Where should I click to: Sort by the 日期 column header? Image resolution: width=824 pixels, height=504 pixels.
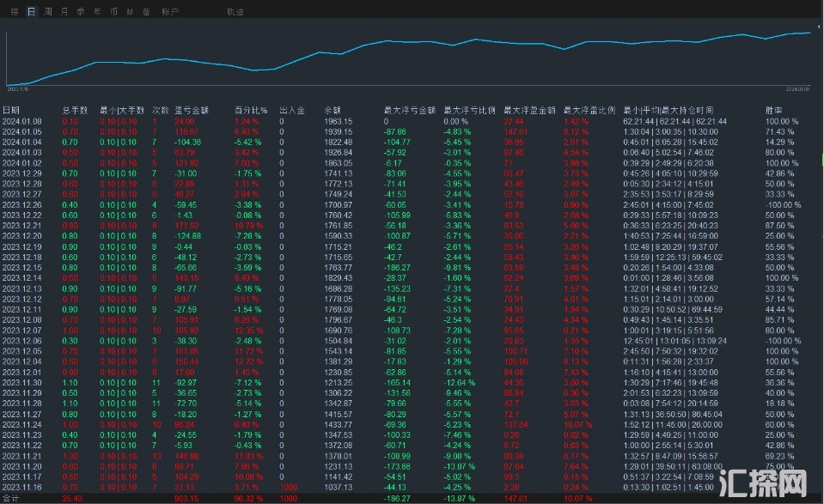point(11,110)
